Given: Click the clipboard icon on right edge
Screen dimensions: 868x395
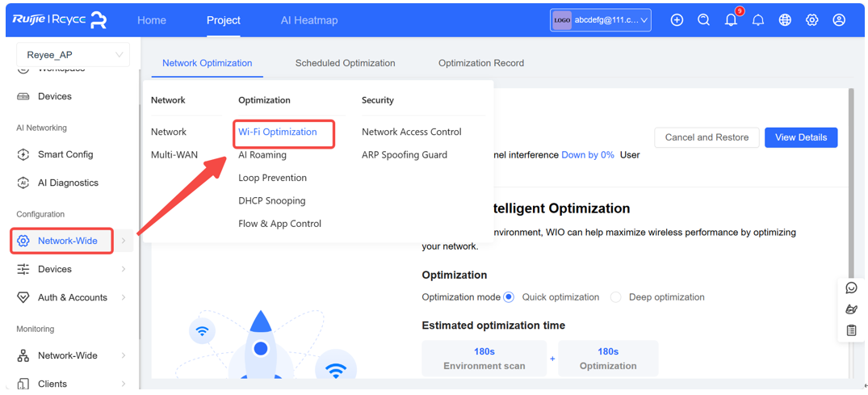Looking at the screenshot, I should pyautogui.click(x=851, y=330).
